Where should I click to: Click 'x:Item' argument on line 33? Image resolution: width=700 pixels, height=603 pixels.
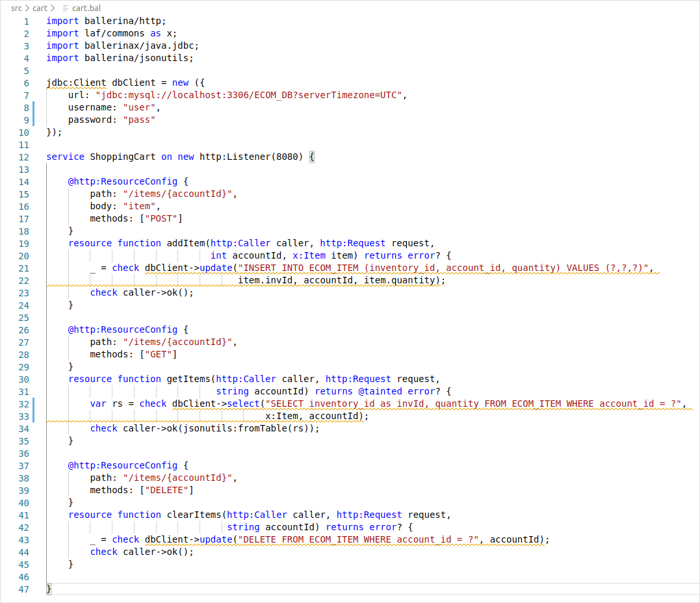[x=281, y=416]
